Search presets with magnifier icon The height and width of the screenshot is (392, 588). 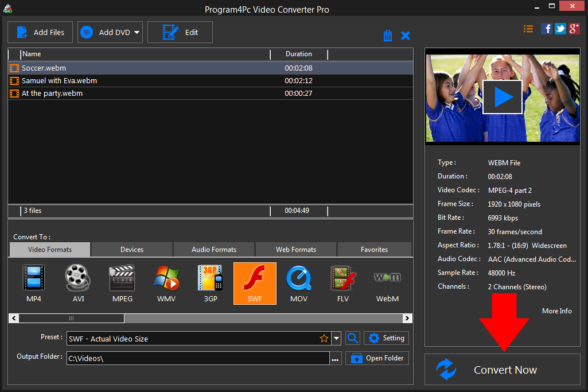(353, 338)
